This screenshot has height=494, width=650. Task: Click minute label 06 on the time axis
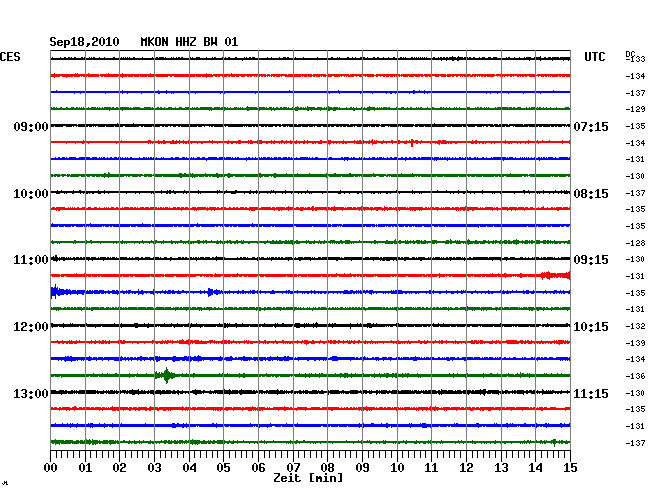[x=258, y=467]
